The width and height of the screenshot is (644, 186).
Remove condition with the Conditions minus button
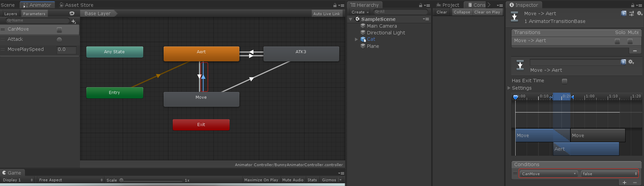[635, 183]
